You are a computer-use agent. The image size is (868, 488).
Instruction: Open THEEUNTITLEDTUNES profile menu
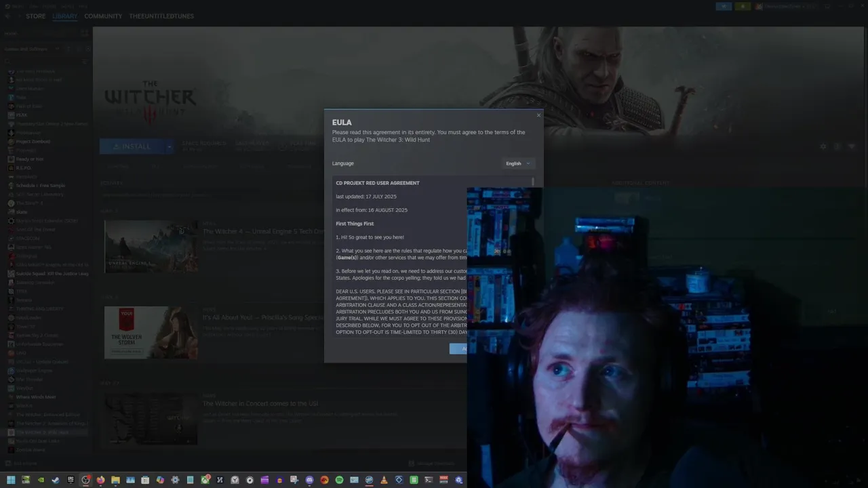(x=161, y=16)
